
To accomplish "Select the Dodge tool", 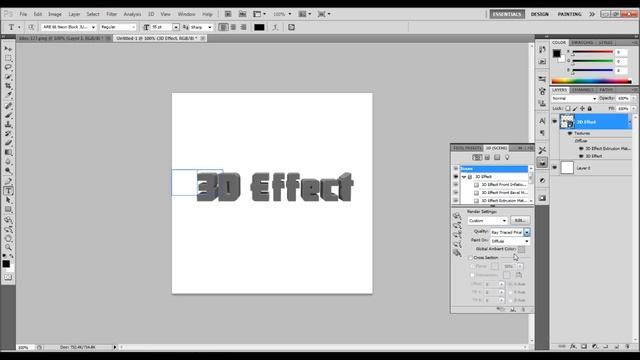I will 8,171.
